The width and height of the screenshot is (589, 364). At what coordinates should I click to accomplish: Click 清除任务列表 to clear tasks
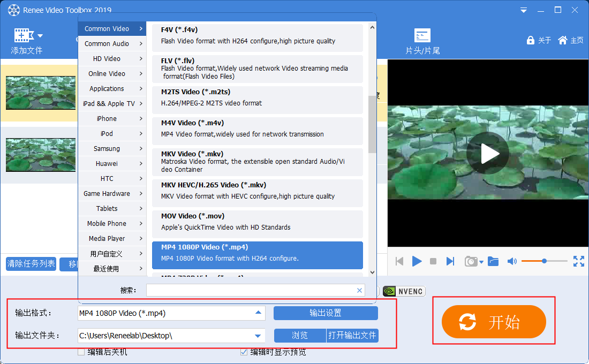[x=31, y=264]
